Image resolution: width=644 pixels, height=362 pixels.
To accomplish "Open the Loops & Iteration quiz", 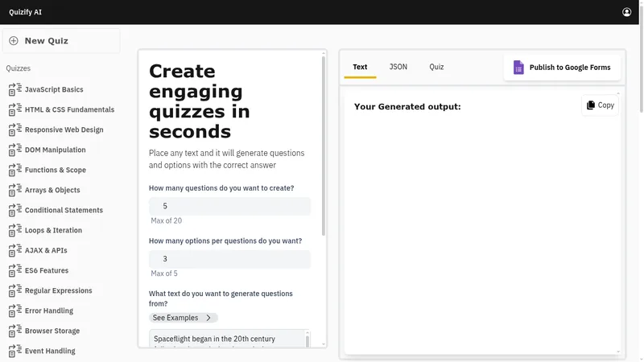I will (53, 230).
